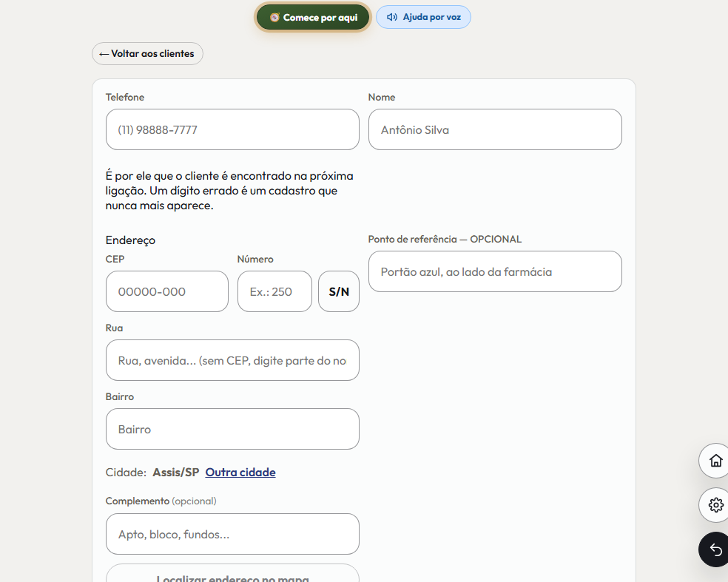This screenshot has height=582, width=728.
Task: Click Localizar endereço no mapa button
Action: click(232, 574)
